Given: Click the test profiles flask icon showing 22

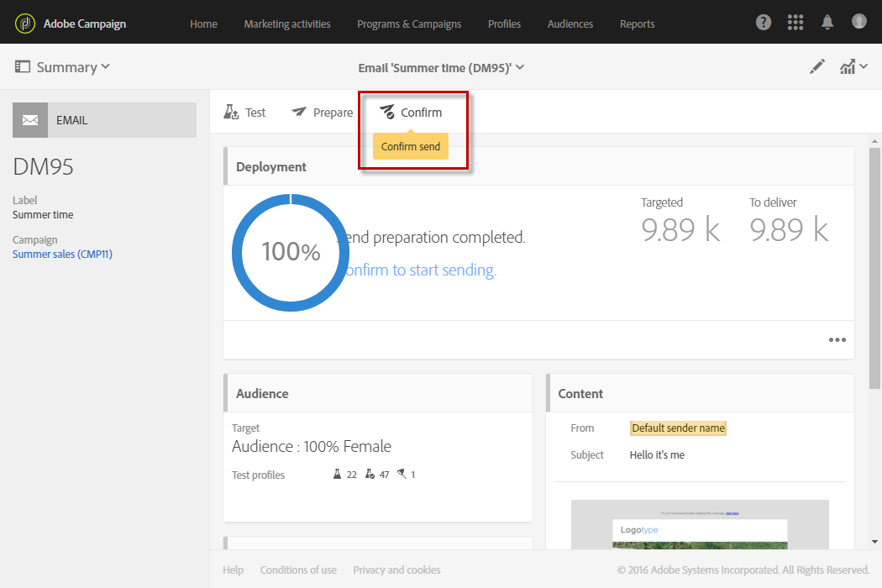Looking at the screenshot, I should pyautogui.click(x=337, y=474).
